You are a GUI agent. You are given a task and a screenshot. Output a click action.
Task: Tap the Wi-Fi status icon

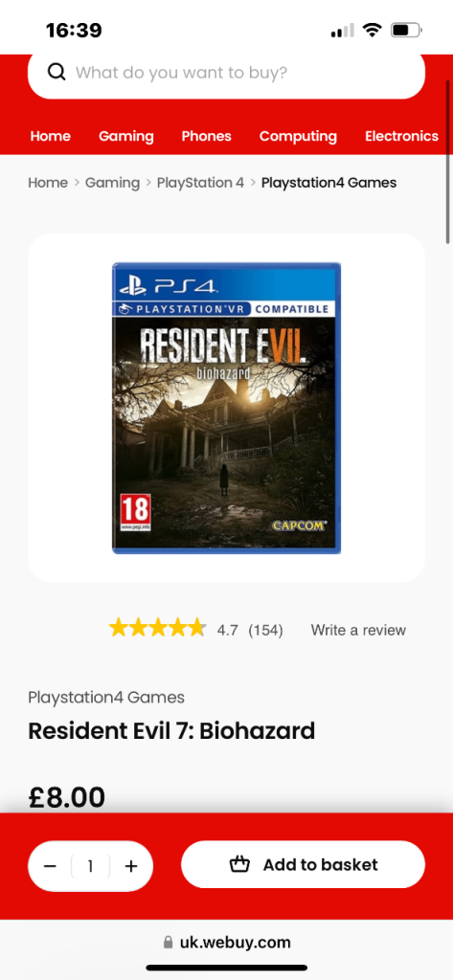coord(373,30)
